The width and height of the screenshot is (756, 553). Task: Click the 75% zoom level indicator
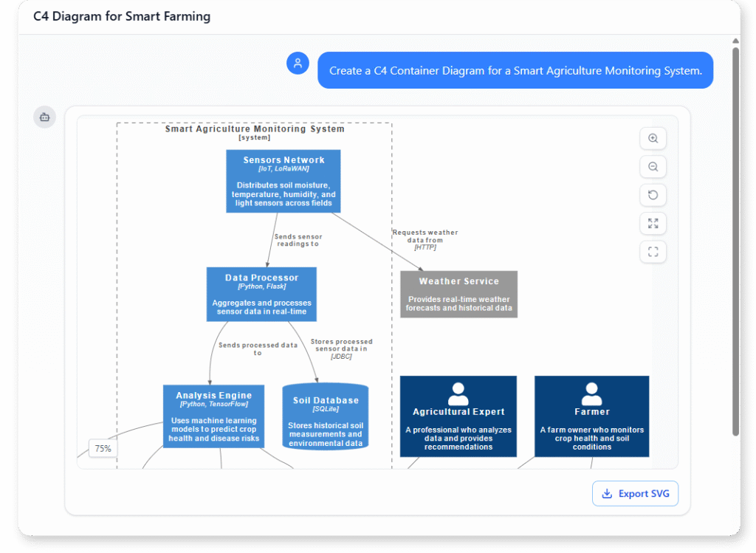tap(103, 448)
